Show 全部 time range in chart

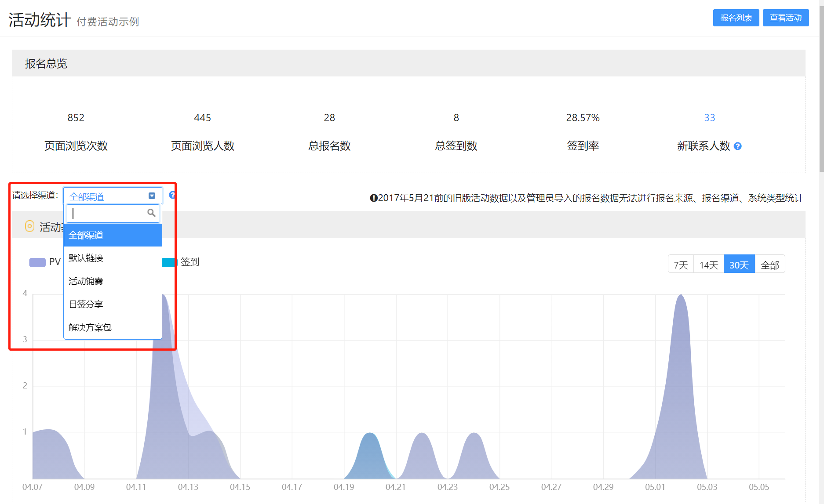(x=769, y=265)
